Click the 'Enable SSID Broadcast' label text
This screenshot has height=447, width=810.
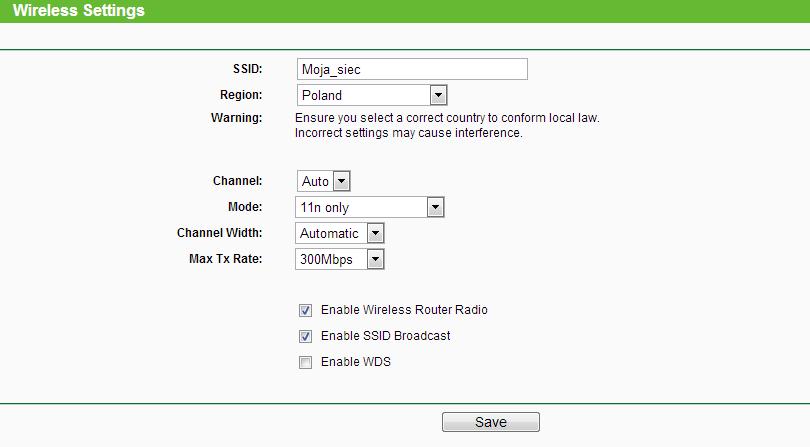point(385,335)
